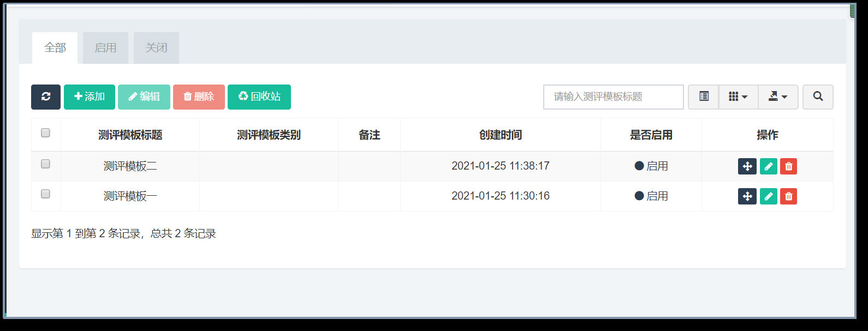Select the checkbox for 测评模板二 row
This screenshot has height=331, width=868.
tap(46, 164)
